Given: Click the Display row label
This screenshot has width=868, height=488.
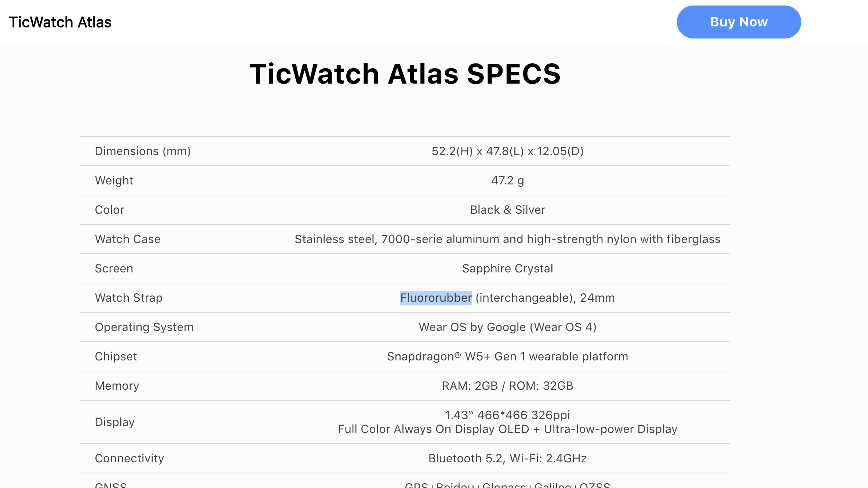Looking at the screenshot, I should [114, 422].
